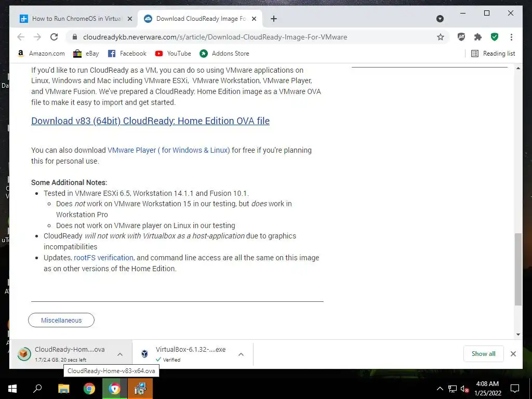Click the active browser taskbar icon
The width and height of the screenshot is (532, 399).
coord(115,389)
